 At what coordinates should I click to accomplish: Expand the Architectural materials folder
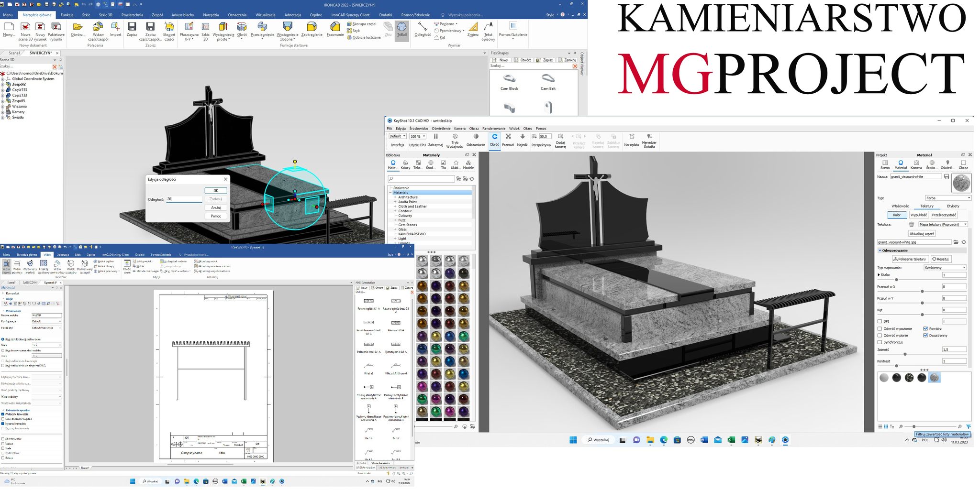tap(395, 197)
